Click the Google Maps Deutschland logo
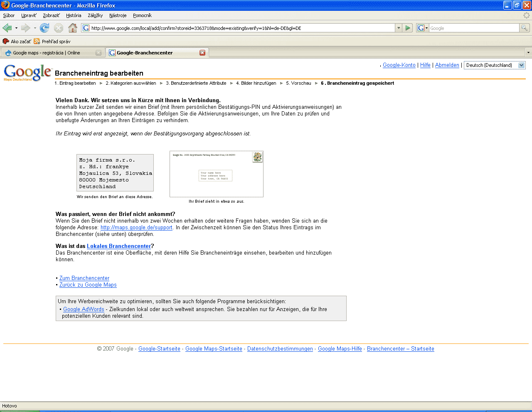Viewport: 532px width, 412px height. pos(28,73)
